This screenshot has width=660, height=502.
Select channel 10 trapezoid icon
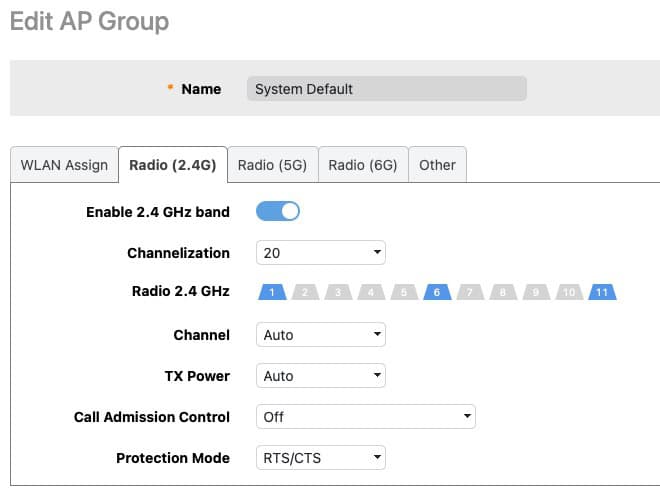[569, 292]
